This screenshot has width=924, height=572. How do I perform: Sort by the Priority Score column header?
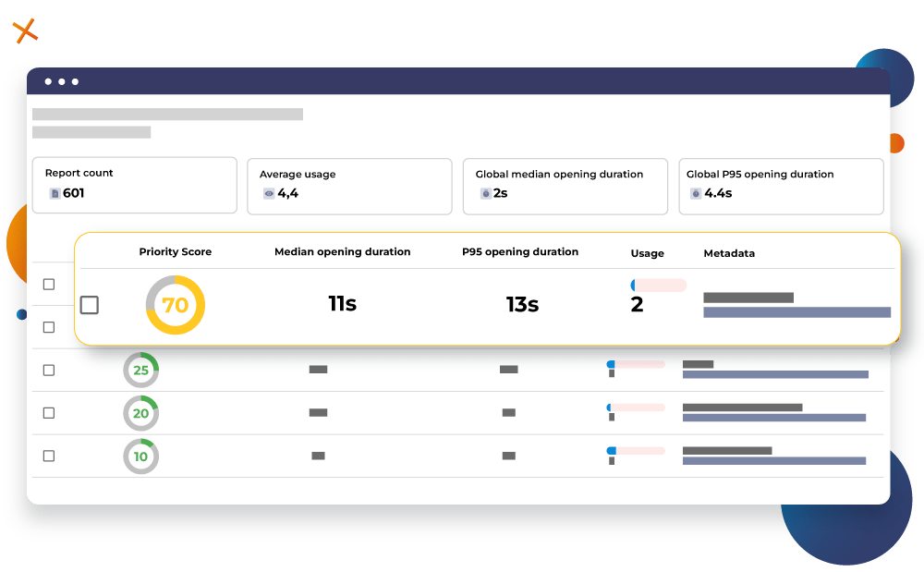(x=175, y=251)
